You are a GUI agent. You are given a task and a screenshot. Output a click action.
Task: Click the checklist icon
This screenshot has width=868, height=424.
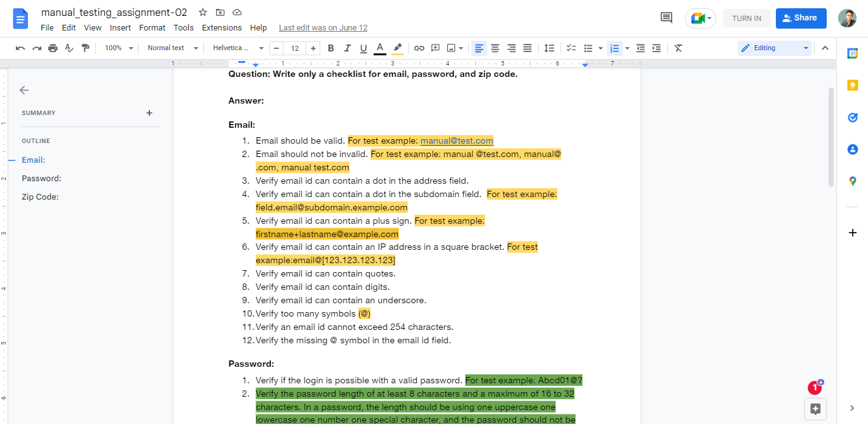571,48
